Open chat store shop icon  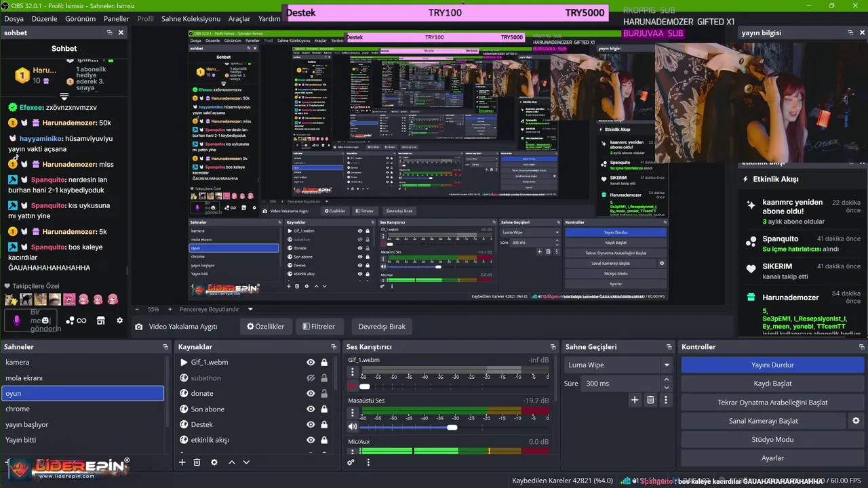click(x=100, y=321)
